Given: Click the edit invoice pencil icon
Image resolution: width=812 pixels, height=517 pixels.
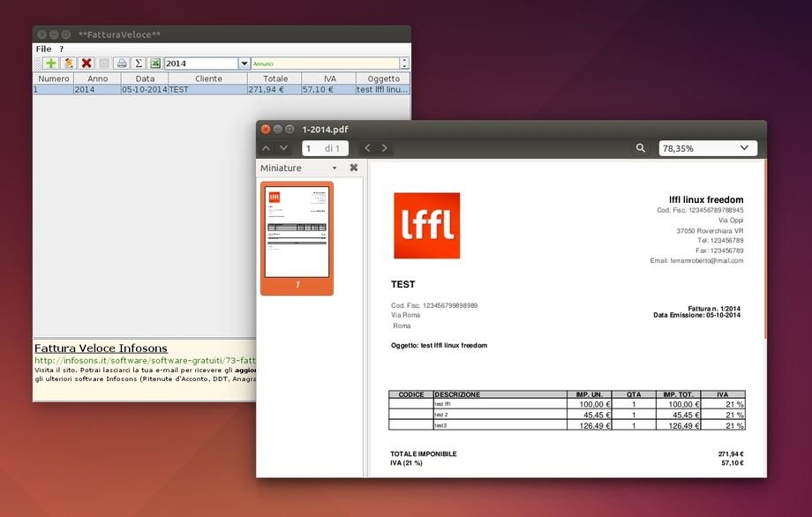Looking at the screenshot, I should click(69, 64).
